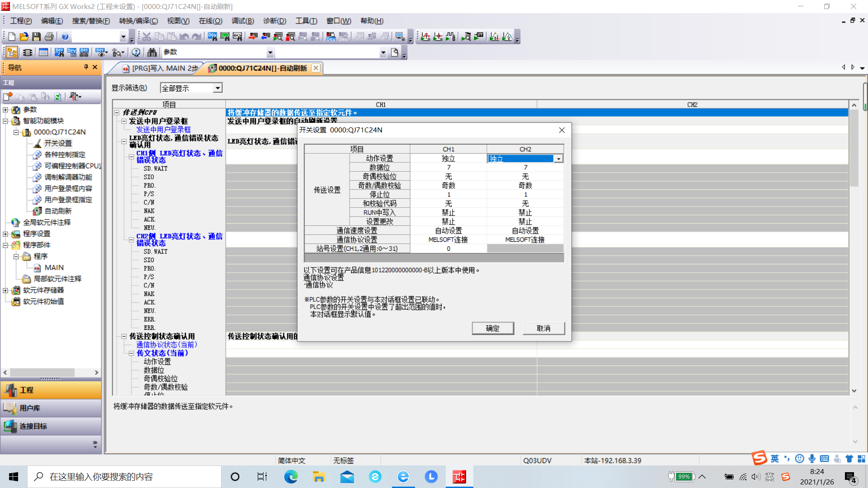Click the New project icon
Image resolution: width=868 pixels, height=488 pixels.
click(x=12, y=37)
